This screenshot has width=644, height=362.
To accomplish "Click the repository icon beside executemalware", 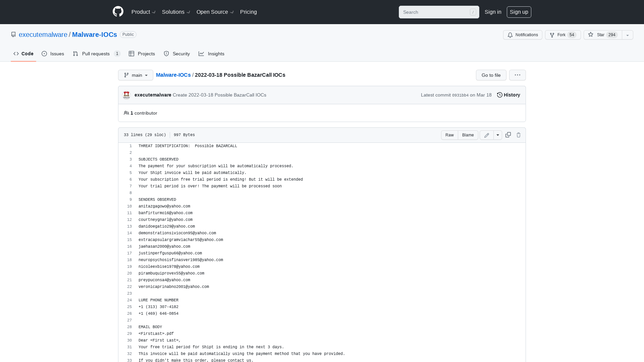I will (x=13, y=35).
